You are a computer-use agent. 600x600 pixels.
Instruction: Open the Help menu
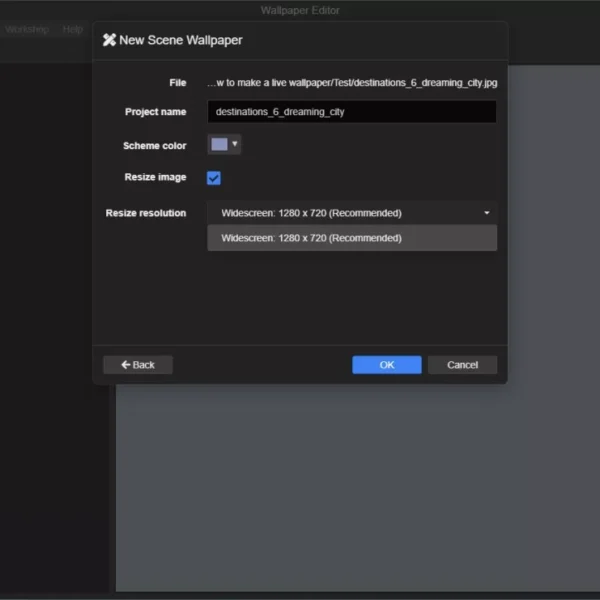click(x=73, y=30)
